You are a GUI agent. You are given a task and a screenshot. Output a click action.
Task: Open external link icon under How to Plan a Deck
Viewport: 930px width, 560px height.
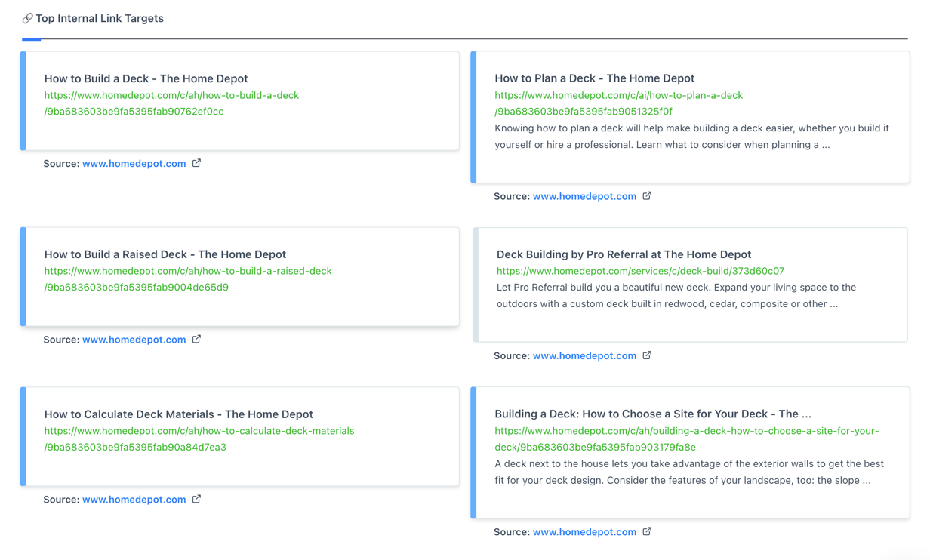(647, 196)
